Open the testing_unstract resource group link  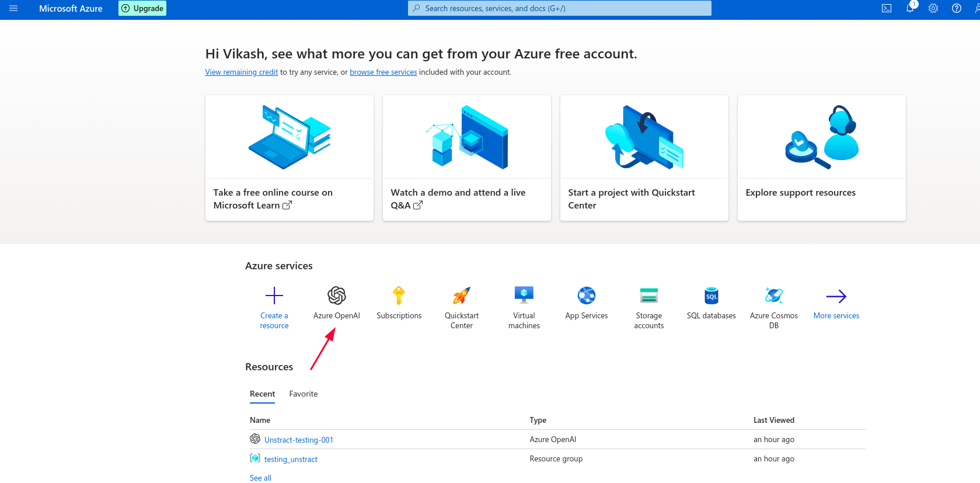point(291,459)
